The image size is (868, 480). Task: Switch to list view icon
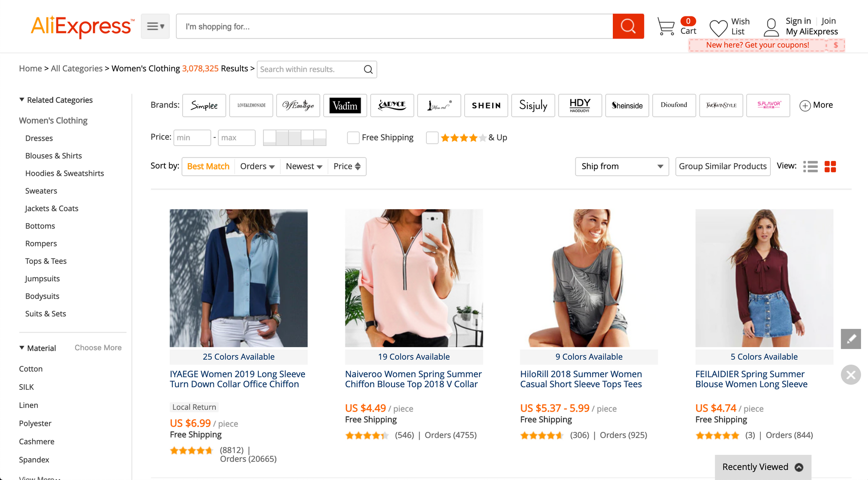click(x=810, y=167)
